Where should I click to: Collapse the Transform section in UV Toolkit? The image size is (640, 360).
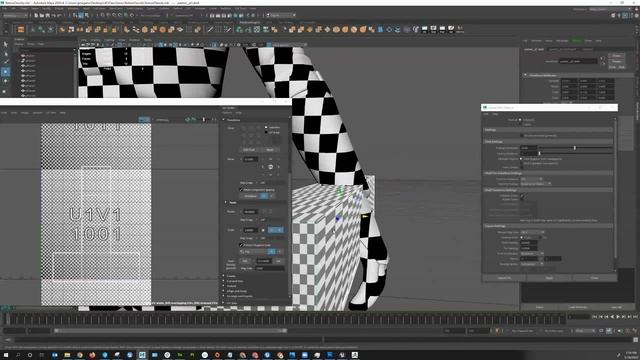(224, 120)
